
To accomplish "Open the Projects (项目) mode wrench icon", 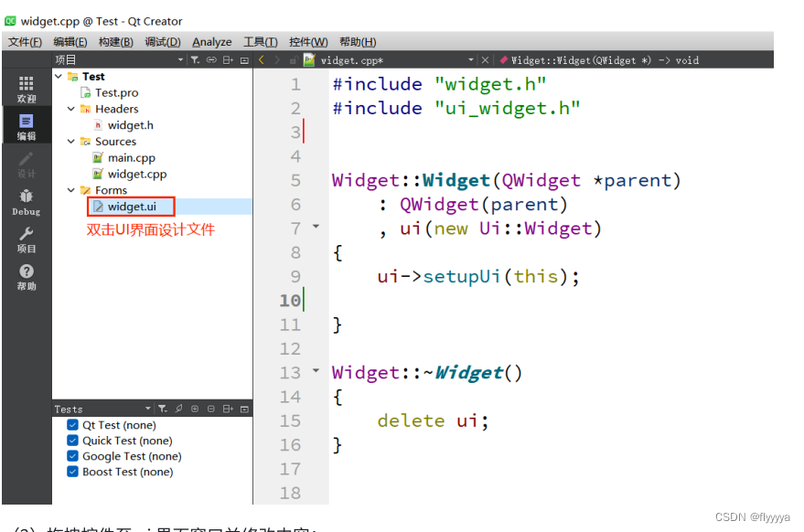I will tap(27, 239).
